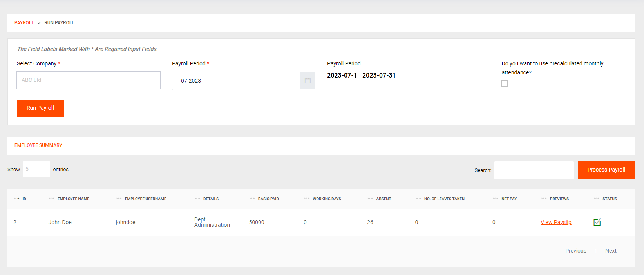Click the Run Payroll button
Screen dimensions: 644x275
tap(40, 108)
